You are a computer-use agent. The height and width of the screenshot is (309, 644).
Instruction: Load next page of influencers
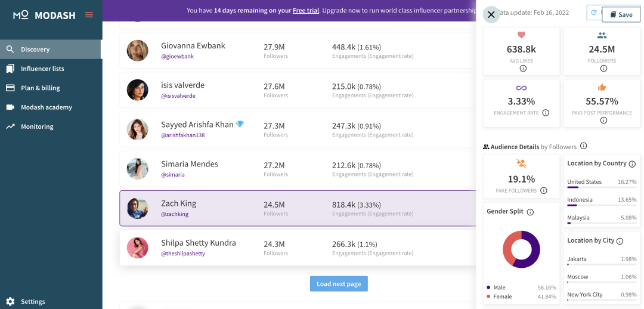point(339,284)
